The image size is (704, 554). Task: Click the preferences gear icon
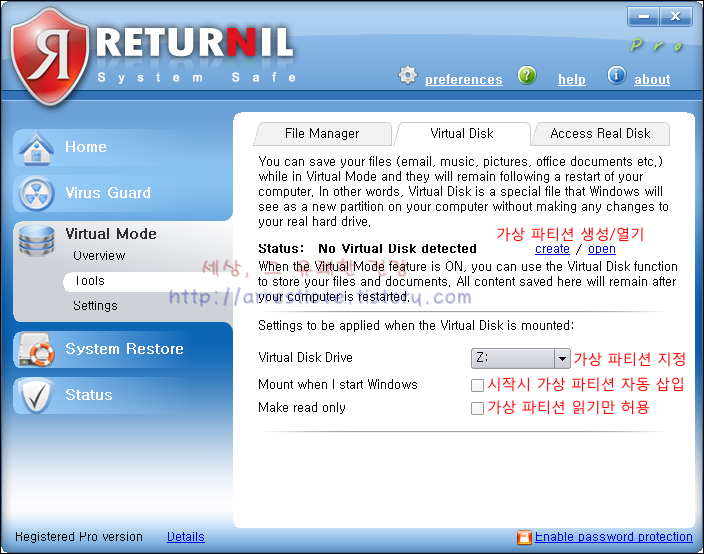[x=408, y=75]
